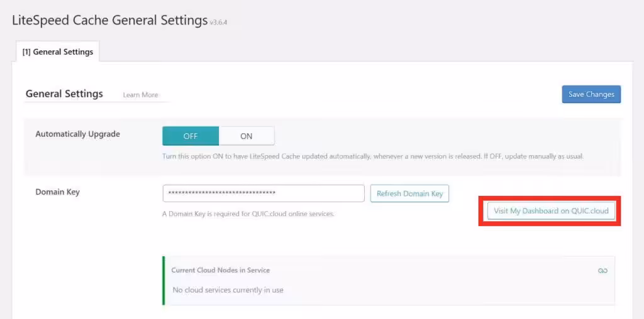The height and width of the screenshot is (319, 644).
Task: Click the LiteSpeed Cache General Settings title
Action: click(x=109, y=20)
